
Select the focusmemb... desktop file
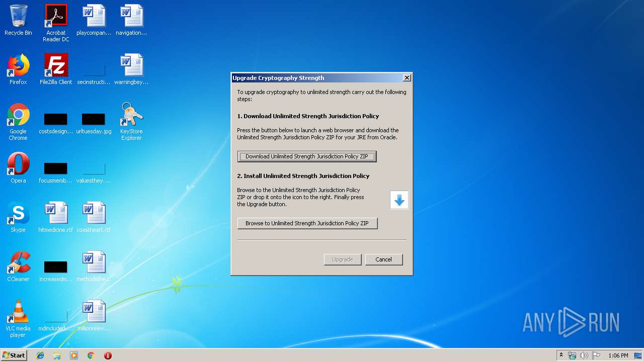(56, 171)
